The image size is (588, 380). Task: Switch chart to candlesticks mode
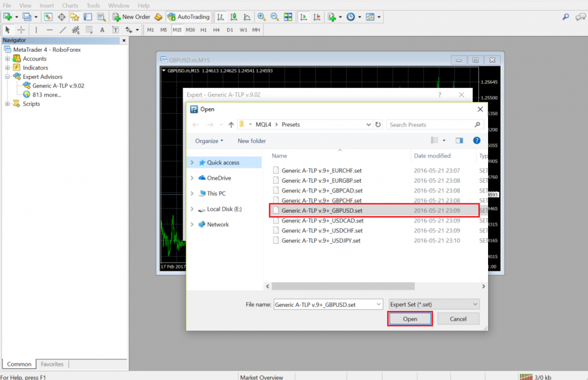point(234,17)
